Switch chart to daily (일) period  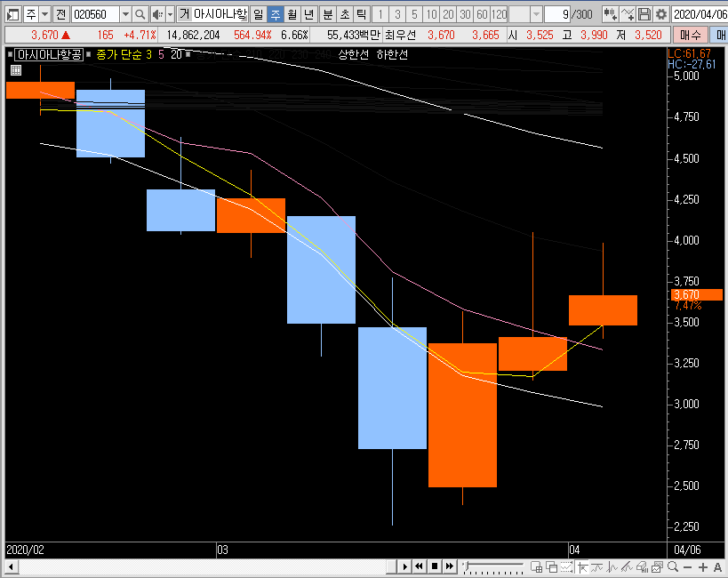point(258,15)
